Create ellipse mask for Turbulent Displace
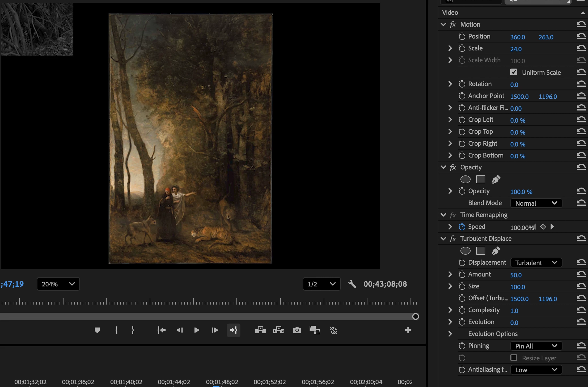This screenshot has height=387, width=588. click(x=465, y=251)
